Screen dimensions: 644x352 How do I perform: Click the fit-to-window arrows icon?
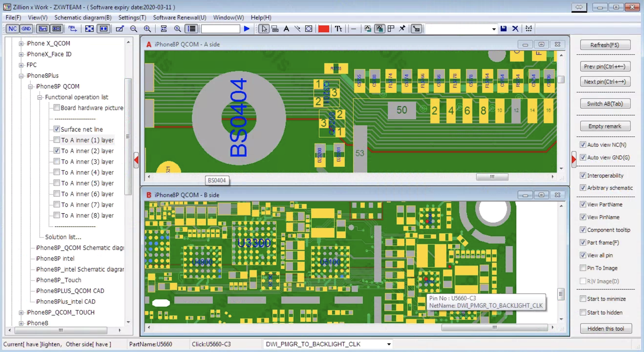(x=89, y=28)
